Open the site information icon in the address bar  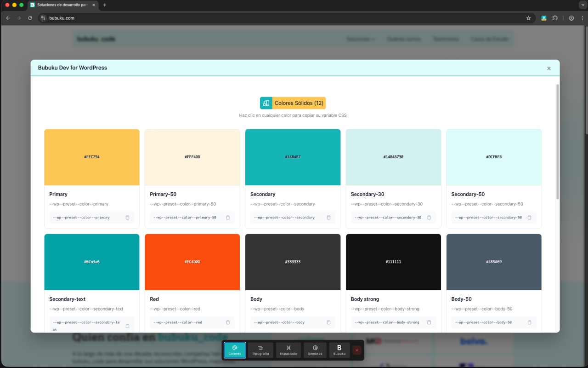tap(43, 18)
